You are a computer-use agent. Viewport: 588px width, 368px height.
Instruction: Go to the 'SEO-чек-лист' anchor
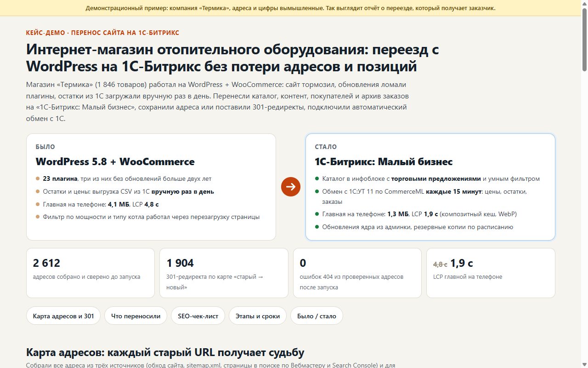(x=198, y=316)
